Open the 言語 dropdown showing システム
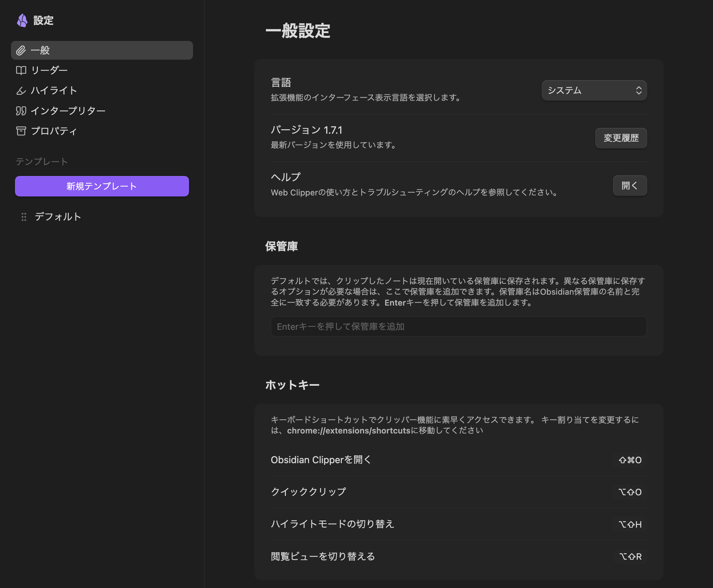This screenshot has height=588, width=713. (x=594, y=90)
